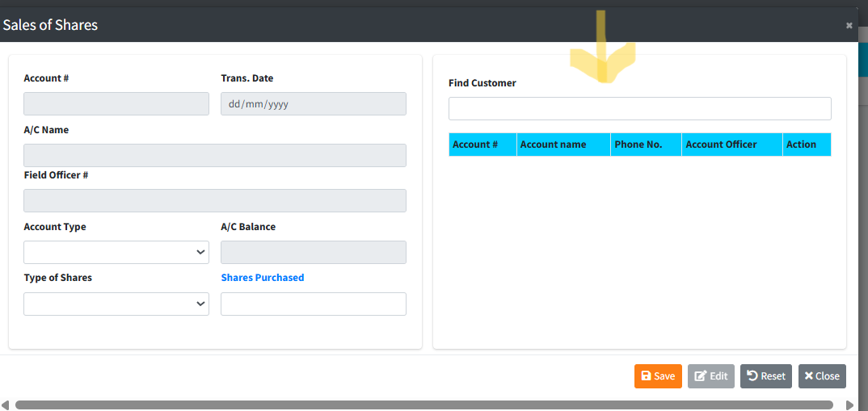This screenshot has width=868, height=411.
Task: Open the Account Type dropdown
Action: (116, 253)
